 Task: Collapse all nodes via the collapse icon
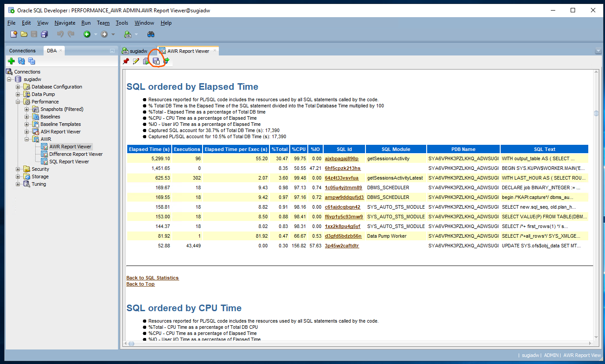click(x=31, y=61)
